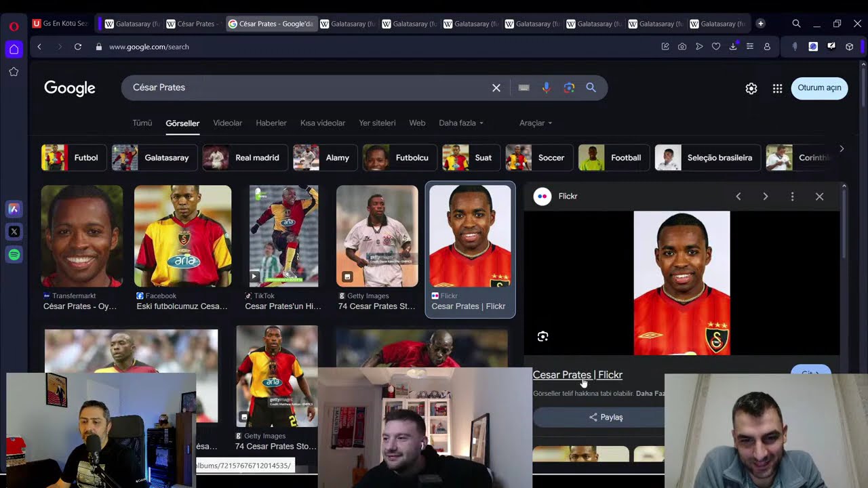Reload the current page
This screenshot has width=868, height=488.
coord(78,47)
